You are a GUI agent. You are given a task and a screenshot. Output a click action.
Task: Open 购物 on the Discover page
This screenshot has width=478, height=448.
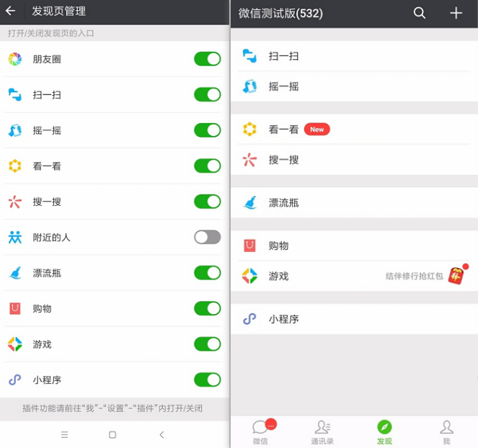pos(354,246)
